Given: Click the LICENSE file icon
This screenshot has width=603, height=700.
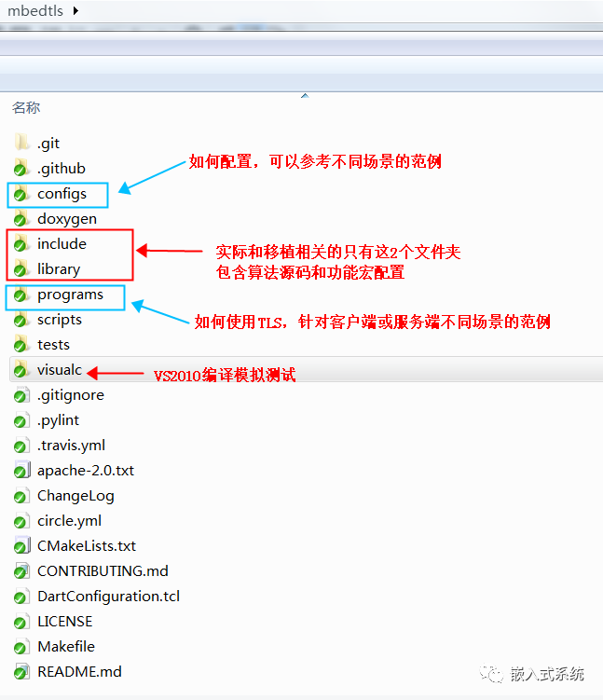Looking at the screenshot, I should click(x=21, y=622).
